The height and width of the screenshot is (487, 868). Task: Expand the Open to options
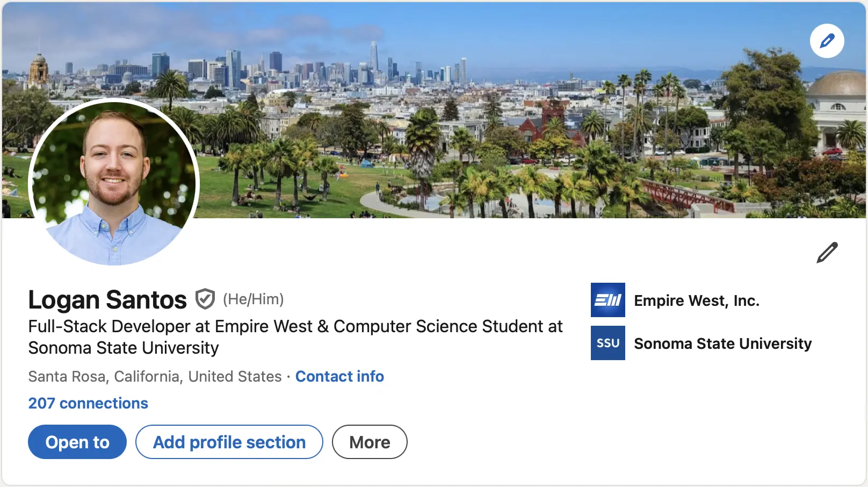77,442
